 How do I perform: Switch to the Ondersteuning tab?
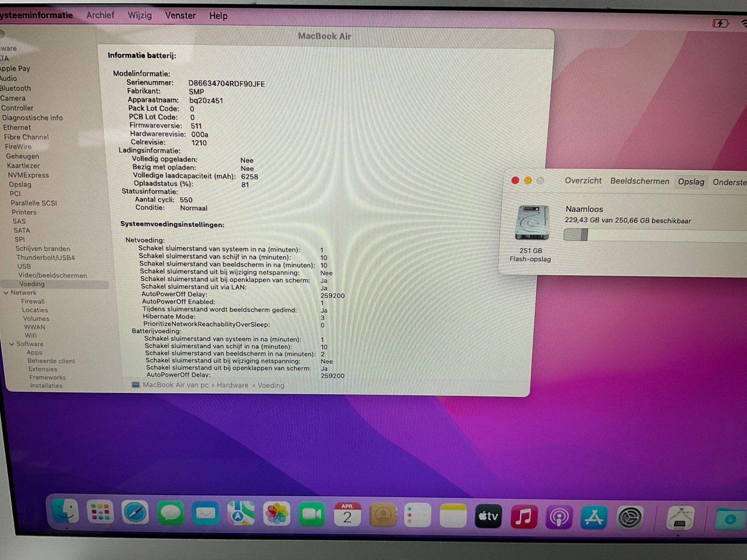click(729, 182)
